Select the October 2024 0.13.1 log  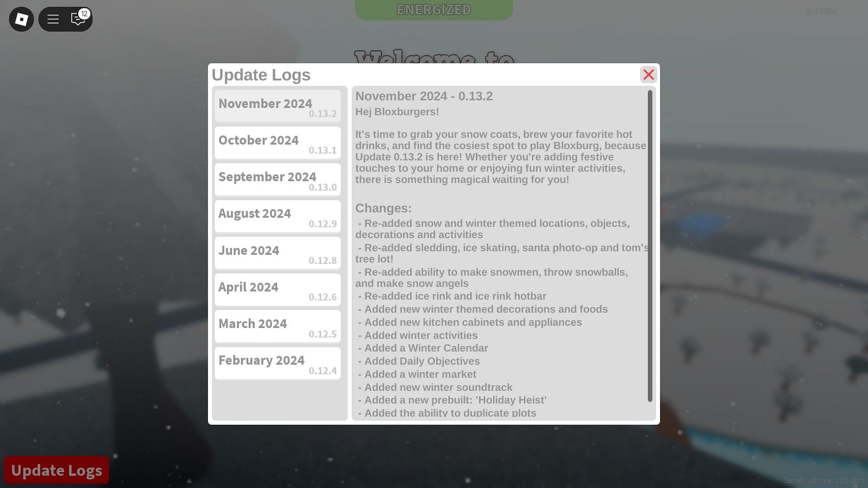tap(278, 143)
